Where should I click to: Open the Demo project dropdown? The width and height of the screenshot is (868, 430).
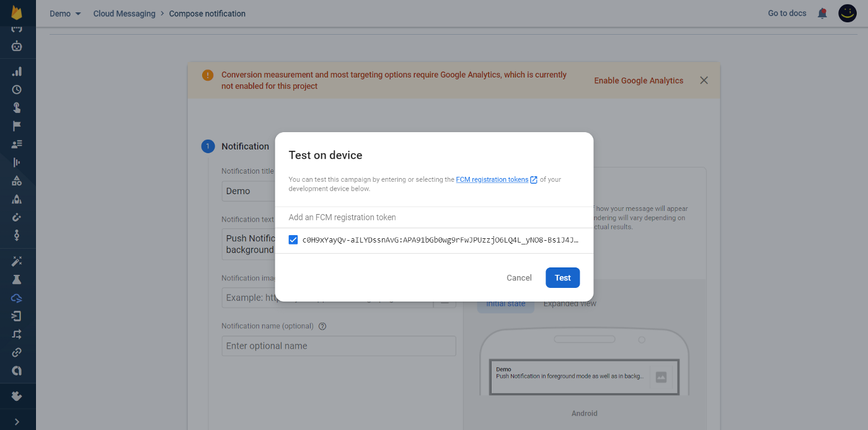click(x=65, y=14)
